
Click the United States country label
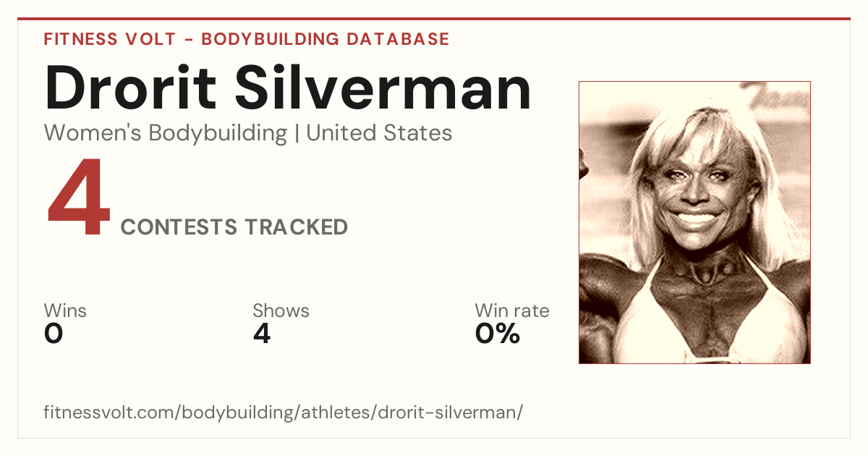point(379,133)
